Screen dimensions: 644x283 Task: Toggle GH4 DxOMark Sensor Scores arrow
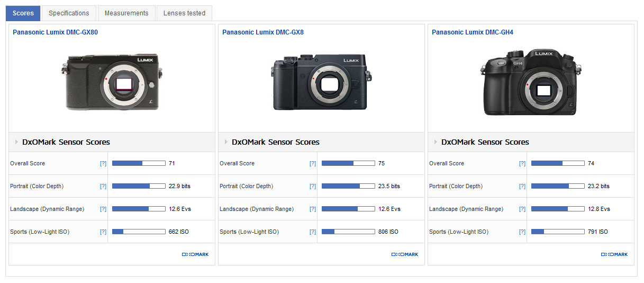click(x=436, y=142)
